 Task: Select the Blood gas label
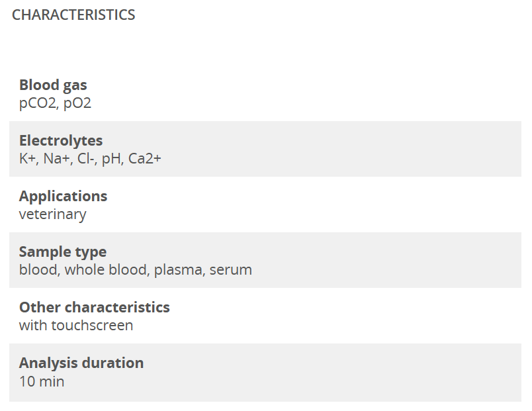pos(53,85)
